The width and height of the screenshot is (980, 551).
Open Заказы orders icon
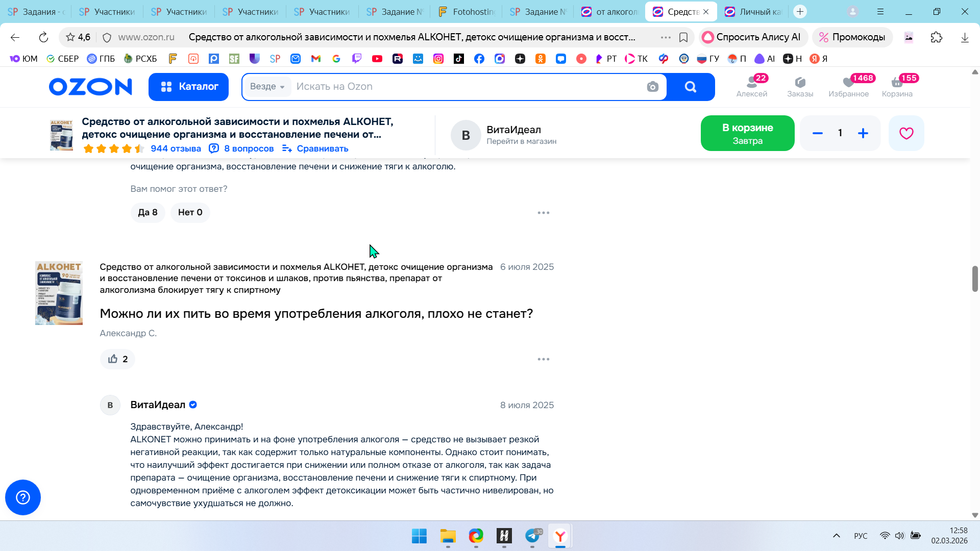click(x=800, y=86)
